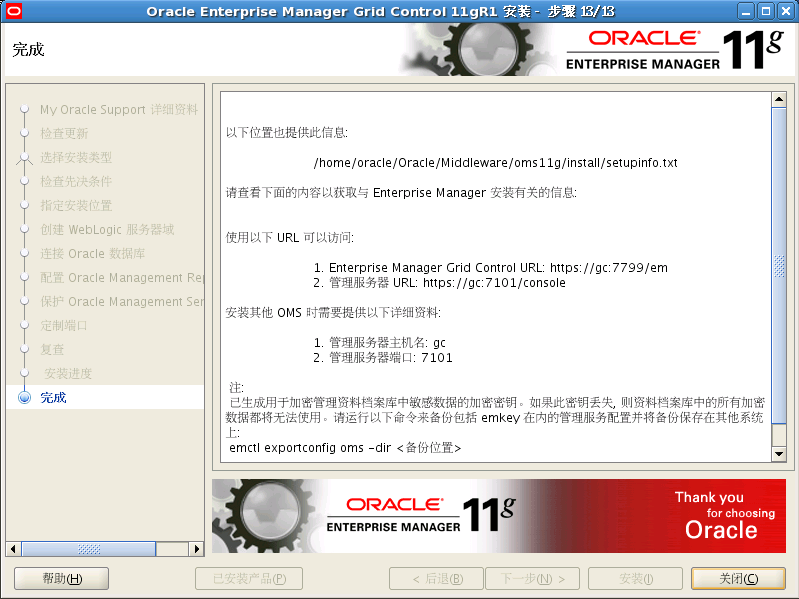Click the 管理服务器主机名: gc line

click(x=380, y=343)
